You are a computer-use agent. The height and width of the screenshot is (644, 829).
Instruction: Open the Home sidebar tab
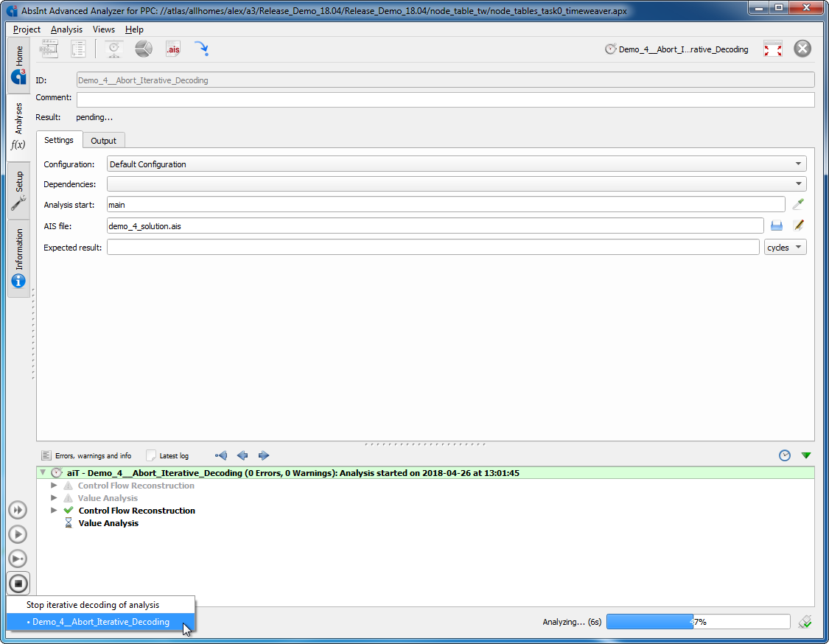click(x=18, y=64)
